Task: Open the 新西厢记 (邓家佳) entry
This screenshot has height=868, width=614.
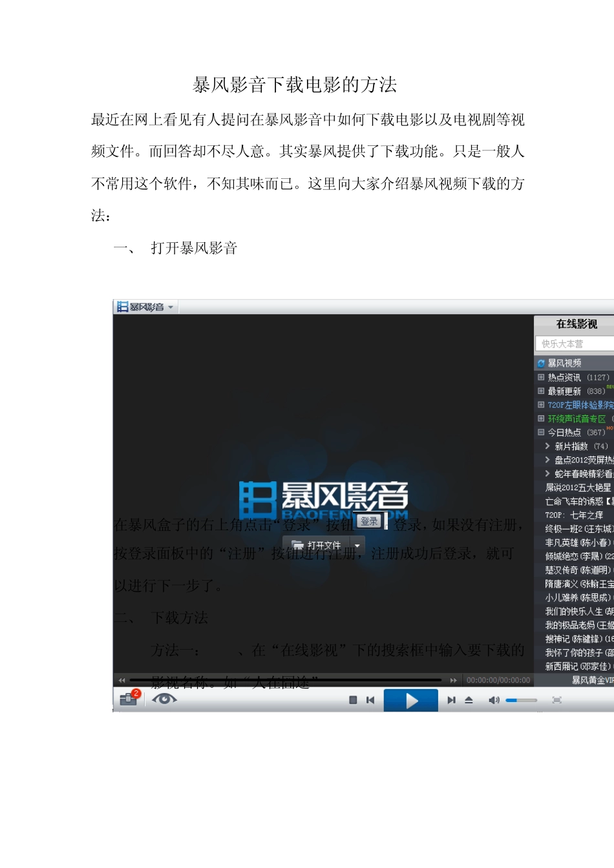Action: point(578,666)
